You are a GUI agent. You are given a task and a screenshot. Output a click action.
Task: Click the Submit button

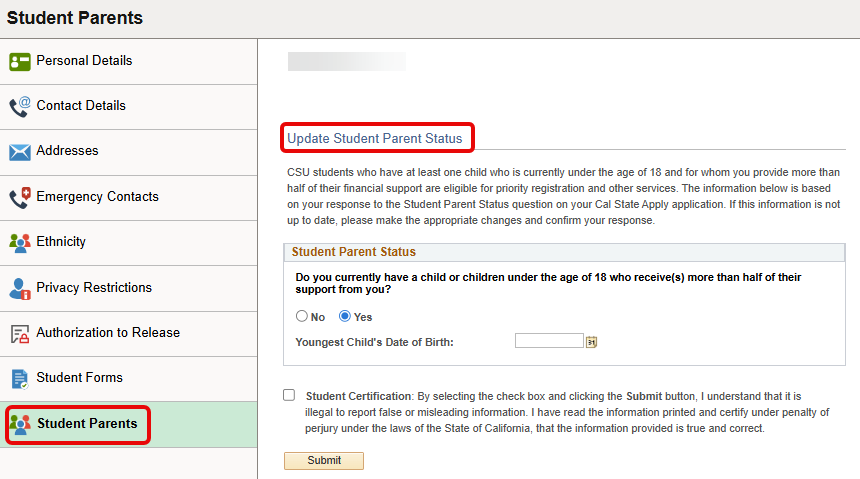tap(324, 460)
